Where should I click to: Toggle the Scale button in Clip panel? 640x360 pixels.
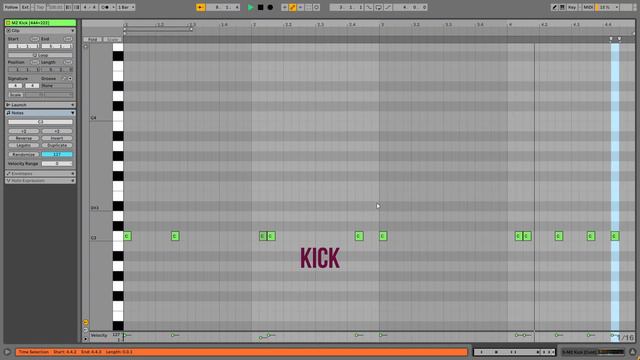[16, 95]
